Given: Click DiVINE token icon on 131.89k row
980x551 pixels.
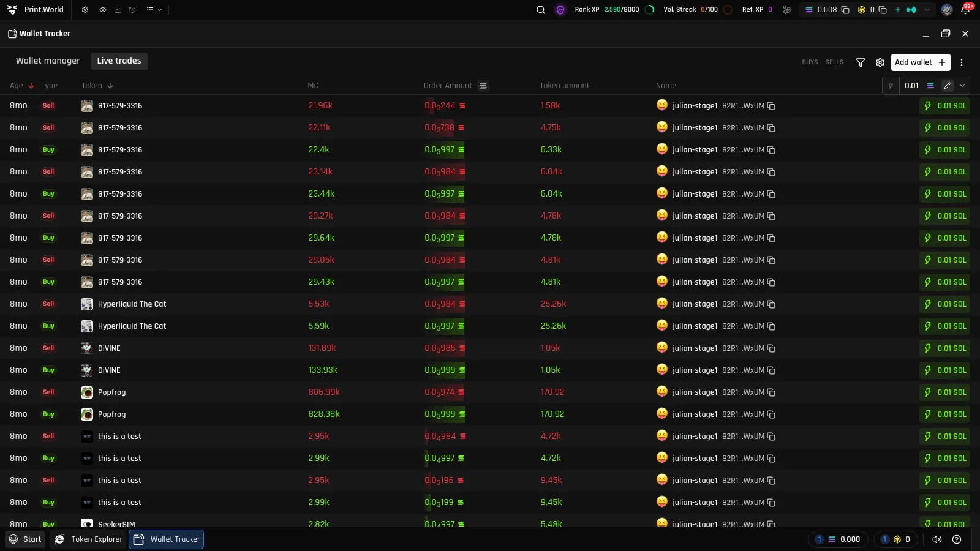Looking at the screenshot, I should (x=87, y=348).
